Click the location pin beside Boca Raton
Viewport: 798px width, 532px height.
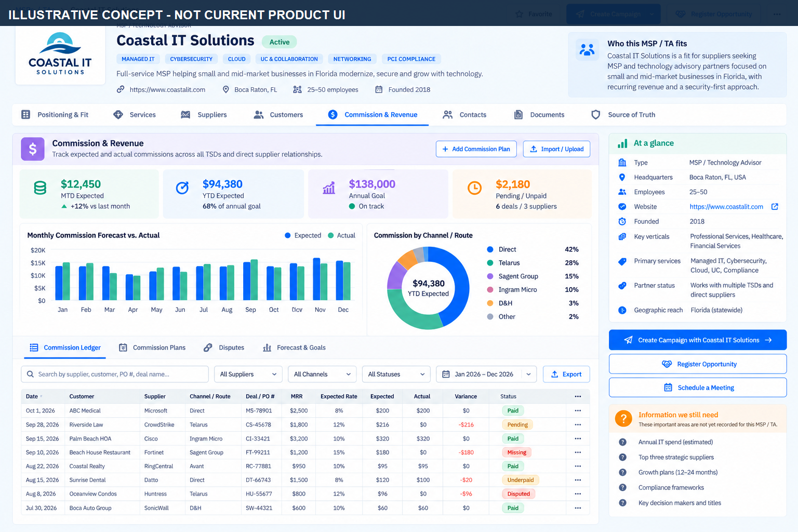(x=225, y=89)
